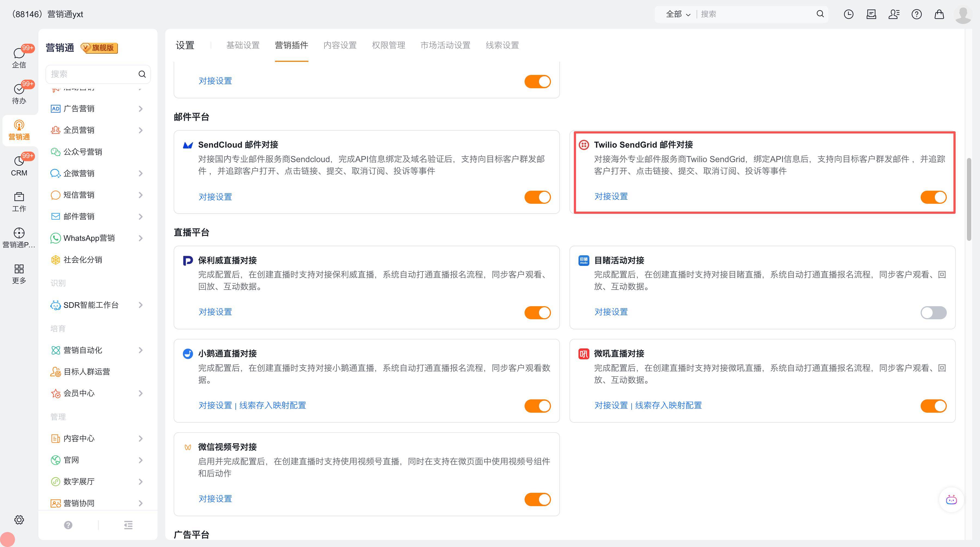Click the sidebar 搜索 input field
The width and height of the screenshot is (980, 547).
(91, 74)
